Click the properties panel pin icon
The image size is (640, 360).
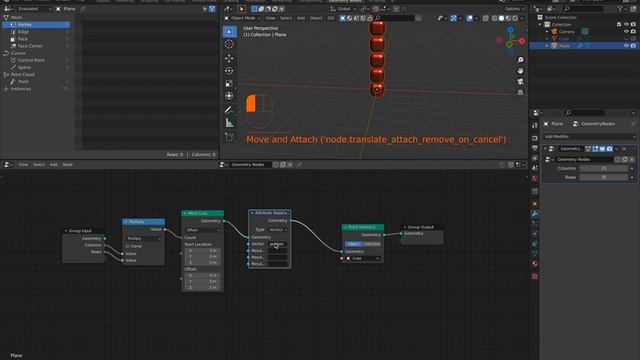pos(633,124)
